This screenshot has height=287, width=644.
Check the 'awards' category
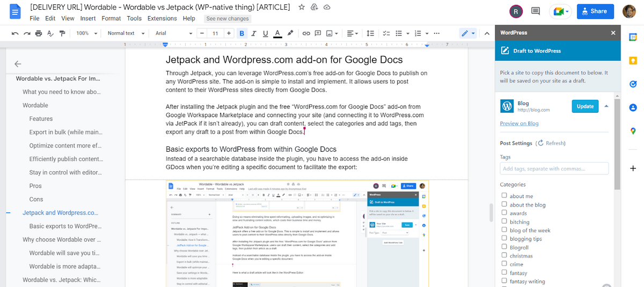[504, 213]
